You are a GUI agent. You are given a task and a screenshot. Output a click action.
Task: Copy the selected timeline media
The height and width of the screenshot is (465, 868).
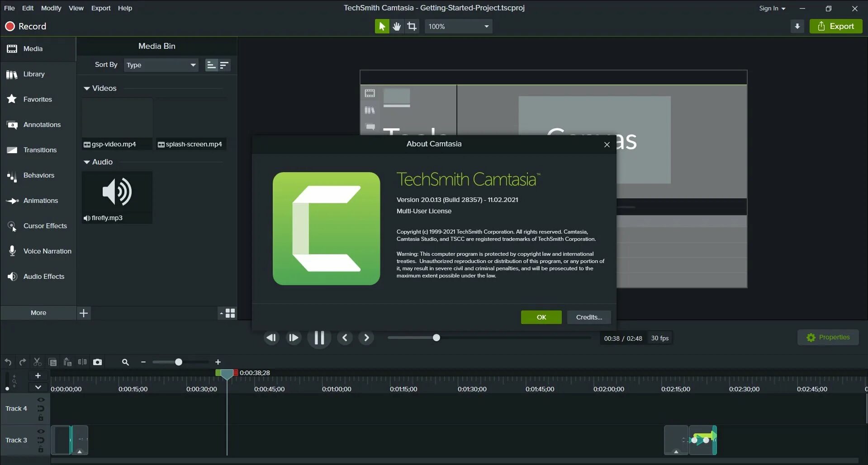point(52,362)
